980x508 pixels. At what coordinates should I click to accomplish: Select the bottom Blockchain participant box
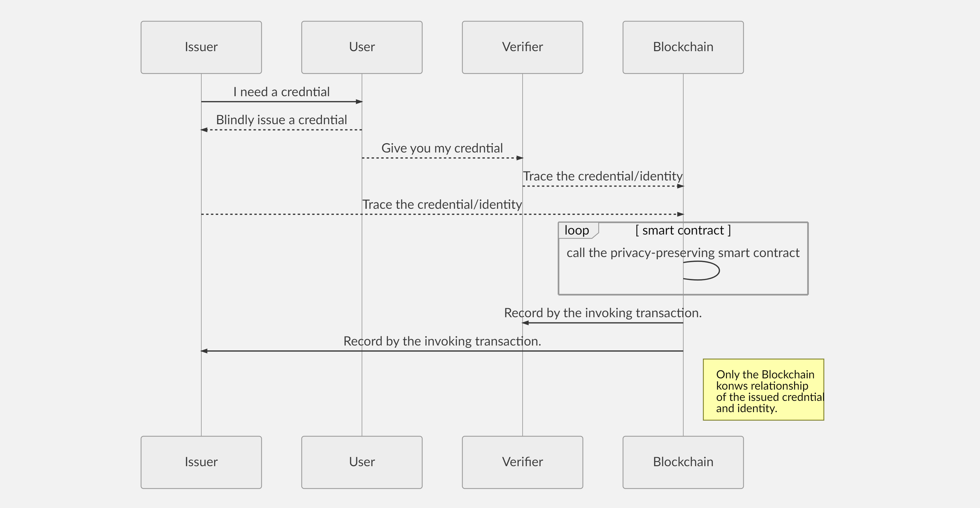(683, 462)
